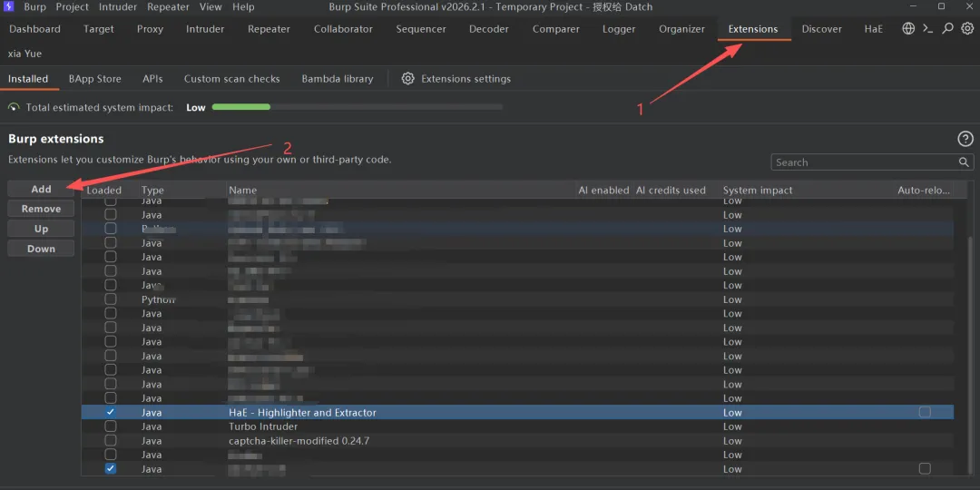Switch to the Sequencer tab
The image size is (980, 490).
(421, 29)
